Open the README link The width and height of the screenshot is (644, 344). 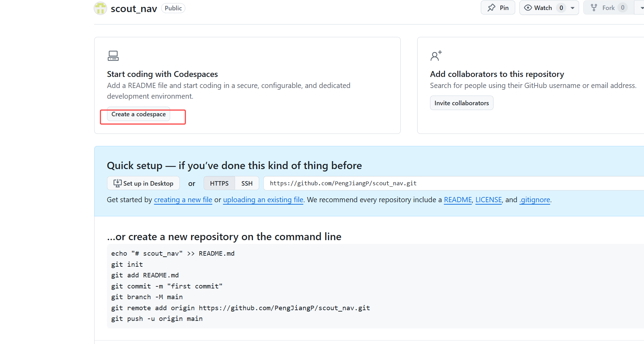pos(458,200)
